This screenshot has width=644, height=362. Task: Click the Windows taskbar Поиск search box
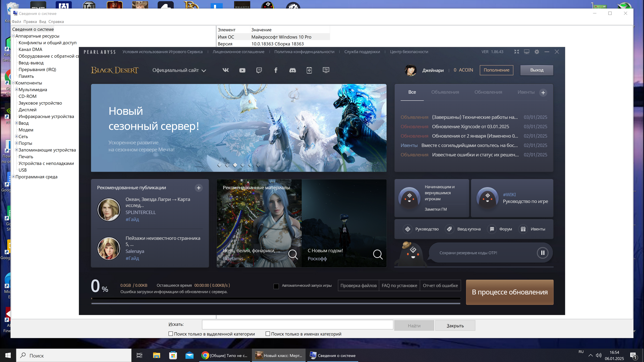pos(74,355)
